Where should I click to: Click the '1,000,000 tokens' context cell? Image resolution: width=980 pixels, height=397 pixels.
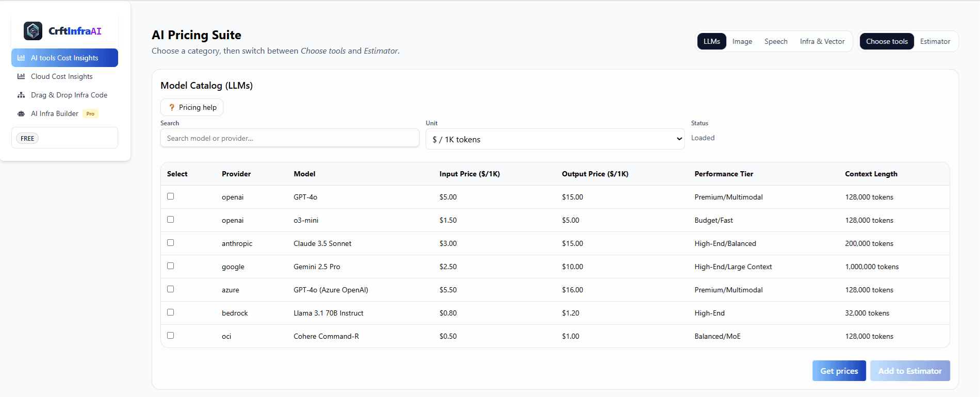(872, 267)
